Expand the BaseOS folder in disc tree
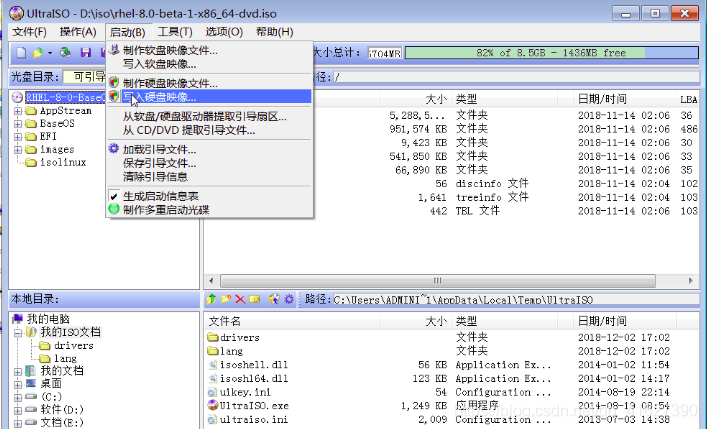Viewport: 707px width, 429px height. pyautogui.click(x=18, y=124)
